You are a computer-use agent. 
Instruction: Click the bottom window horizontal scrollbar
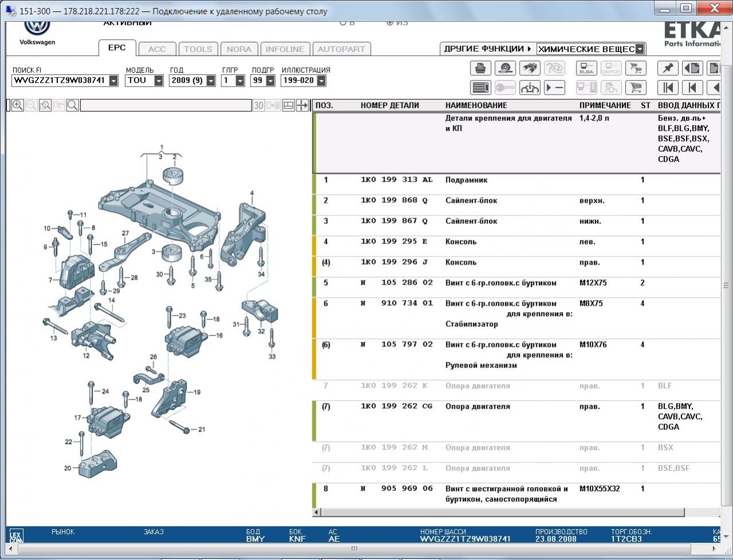pyautogui.click(x=354, y=549)
